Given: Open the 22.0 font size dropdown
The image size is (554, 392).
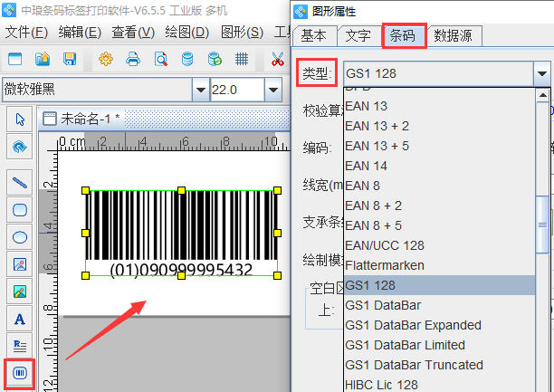Looking at the screenshot, I should [272, 91].
